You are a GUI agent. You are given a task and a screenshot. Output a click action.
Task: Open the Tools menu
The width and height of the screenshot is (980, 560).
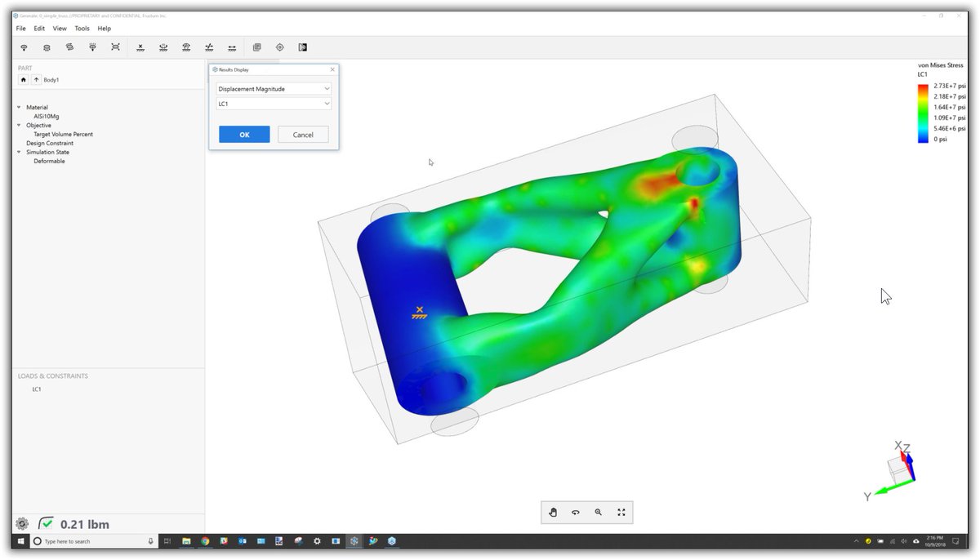(81, 28)
